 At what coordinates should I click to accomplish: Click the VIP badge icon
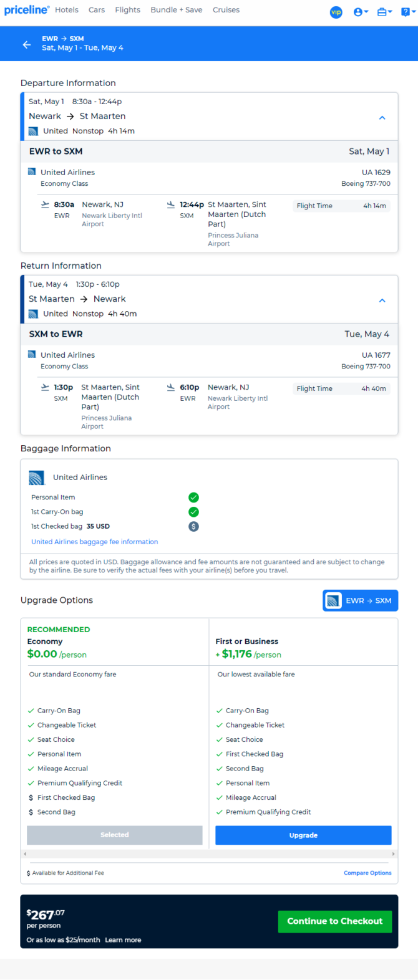(x=336, y=12)
